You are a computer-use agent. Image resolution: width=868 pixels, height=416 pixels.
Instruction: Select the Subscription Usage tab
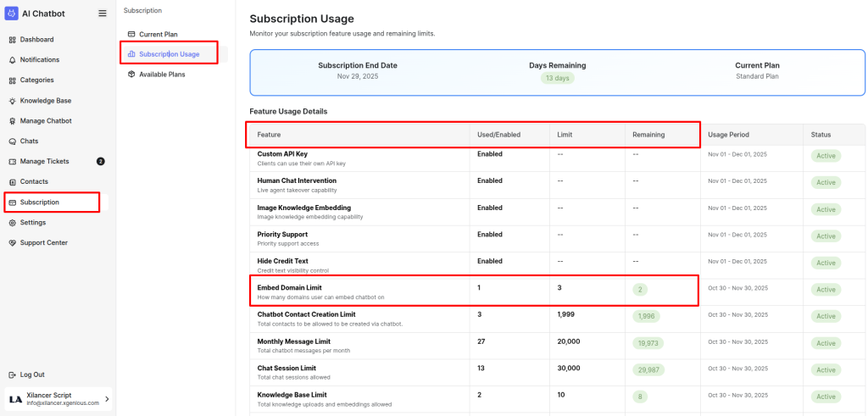[169, 54]
